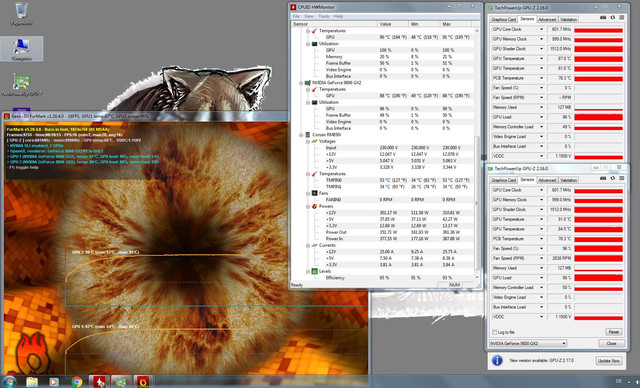This screenshot has height=388, width=640.
Task: Select the Power Out row in HWMonitor
Action: 382,232
